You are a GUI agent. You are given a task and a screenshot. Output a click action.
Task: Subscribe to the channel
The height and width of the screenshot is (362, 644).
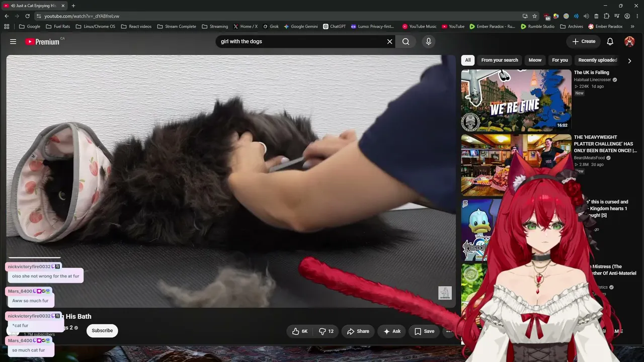coord(102,331)
